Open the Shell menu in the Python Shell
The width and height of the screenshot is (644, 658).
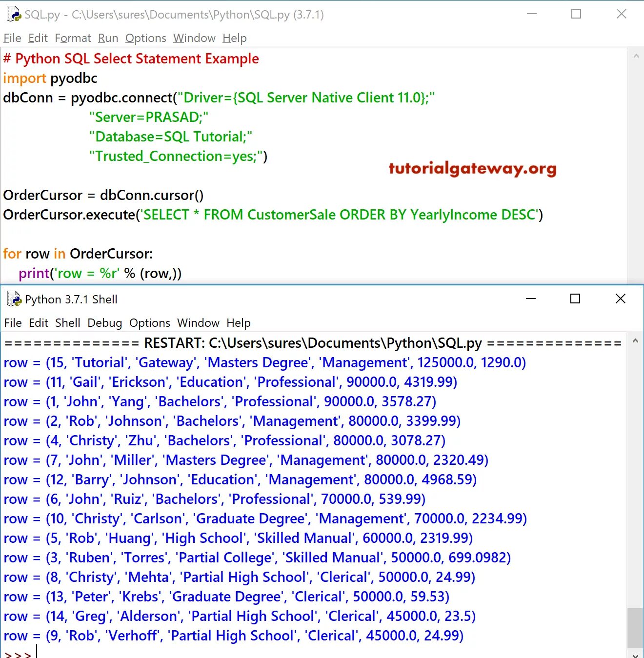point(67,323)
